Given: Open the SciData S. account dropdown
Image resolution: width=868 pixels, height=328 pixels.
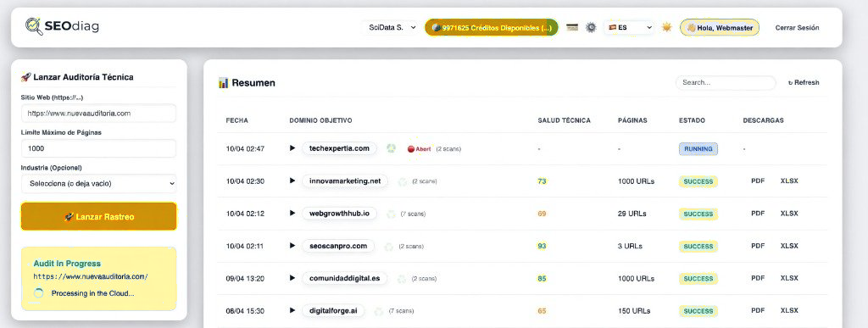Looking at the screenshot, I should tap(392, 27).
